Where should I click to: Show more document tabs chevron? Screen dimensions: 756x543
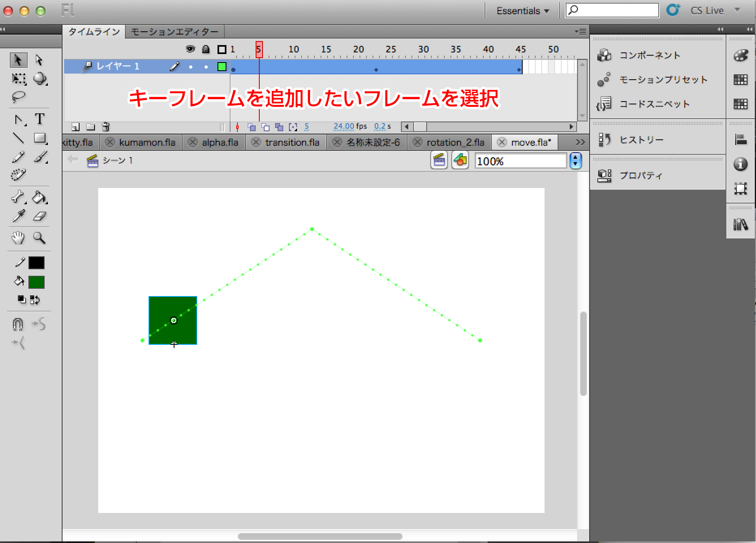tap(580, 142)
